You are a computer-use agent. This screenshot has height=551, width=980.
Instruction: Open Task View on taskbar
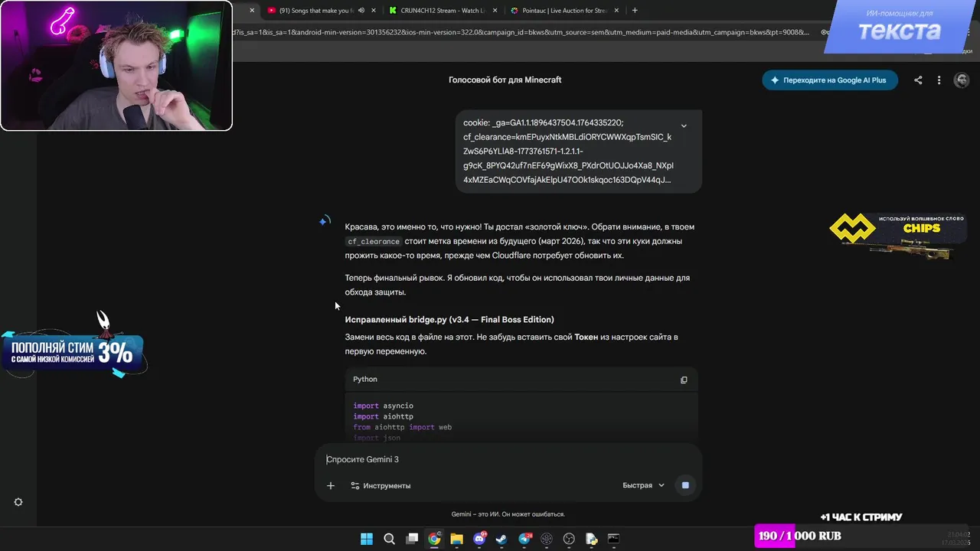412,539
